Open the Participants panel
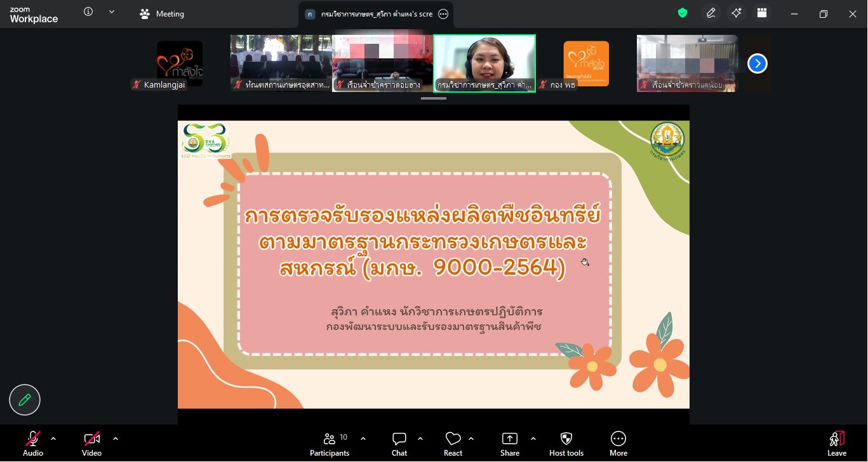 tap(330, 444)
